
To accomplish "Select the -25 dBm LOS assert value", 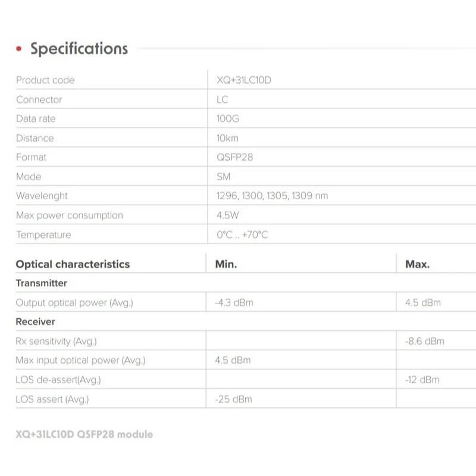I will point(233,399).
